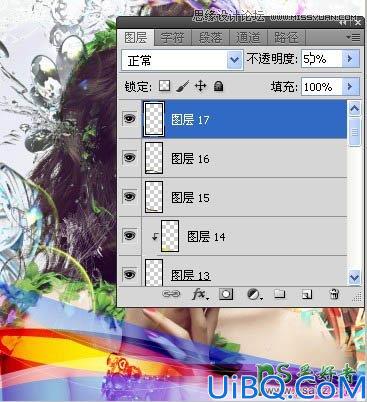367x402 pixels.
Task: Click the 不透明度 opacity value field
Action: click(322, 59)
